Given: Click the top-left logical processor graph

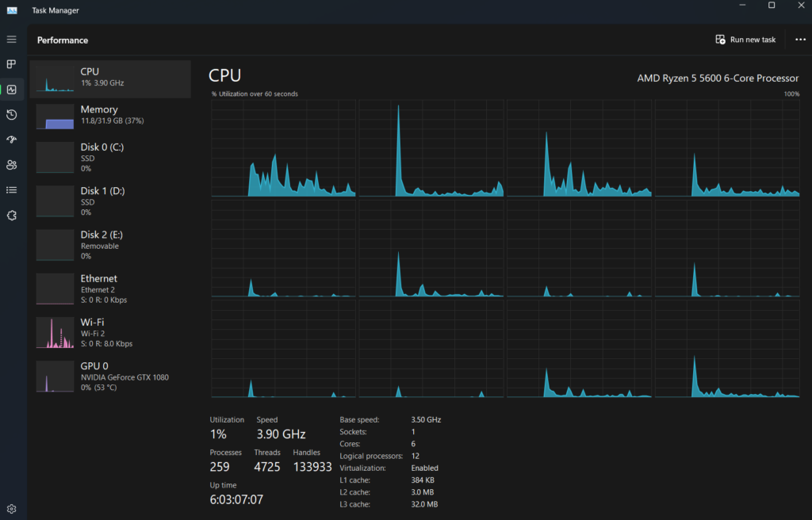Looking at the screenshot, I should (x=283, y=148).
